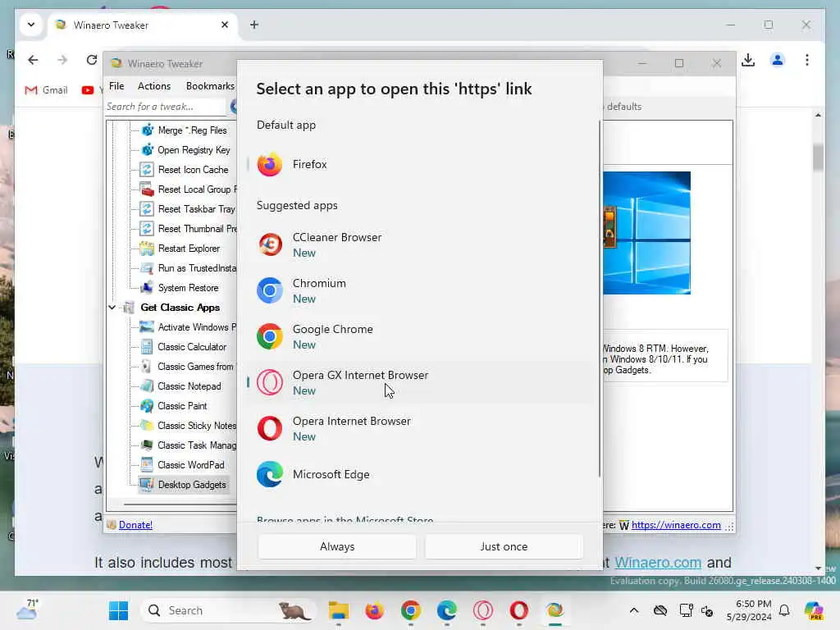Open Opera from the taskbar
This screenshot has height=630, width=840.
tap(519, 610)
